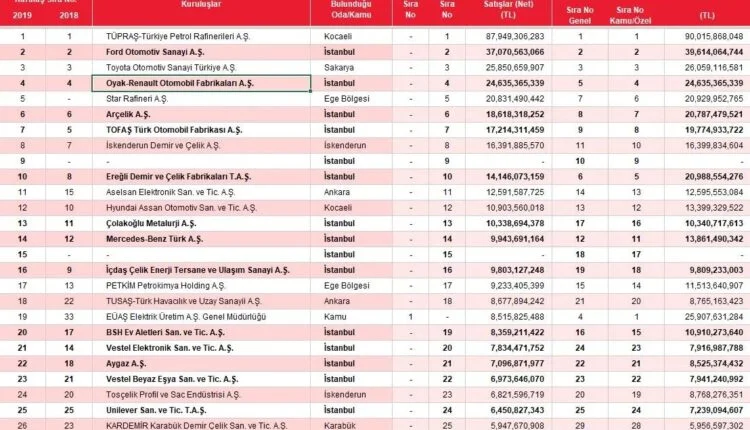Select the cell 'Çolakoğlu Metalurji A.Ş.'
The width and height of the screenshot is (750, 430).
[201, 223]
